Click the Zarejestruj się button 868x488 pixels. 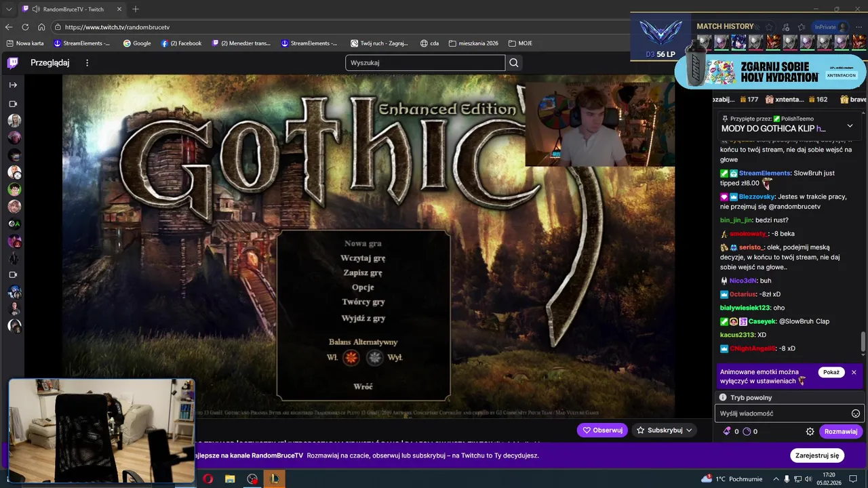point(817,455)
